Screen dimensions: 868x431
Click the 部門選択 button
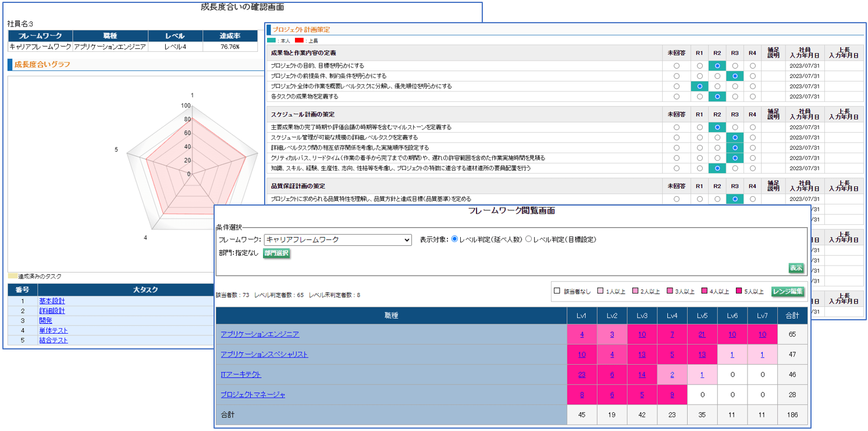[276, 253]
